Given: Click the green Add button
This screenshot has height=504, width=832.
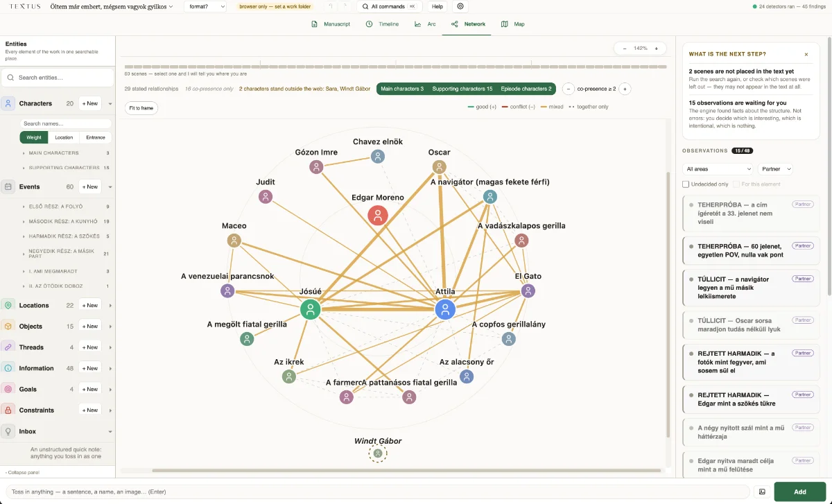Looking at the screenshot, I should coord(799,492).
